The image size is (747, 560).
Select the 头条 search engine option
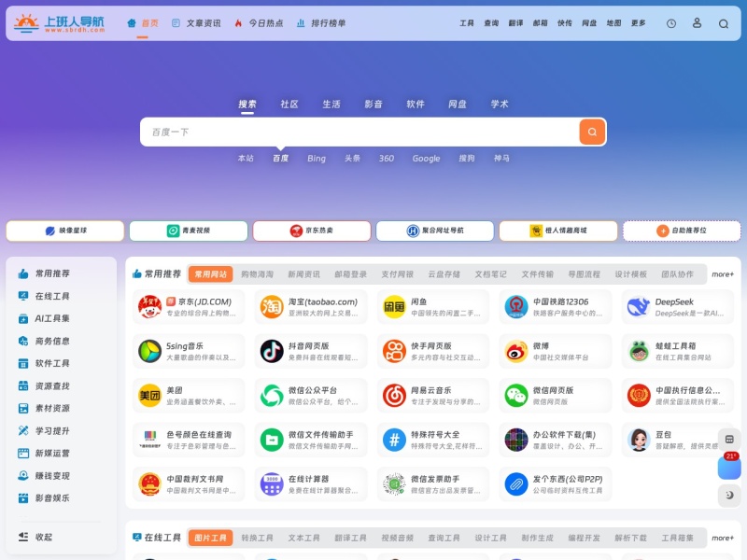(353, 159)
